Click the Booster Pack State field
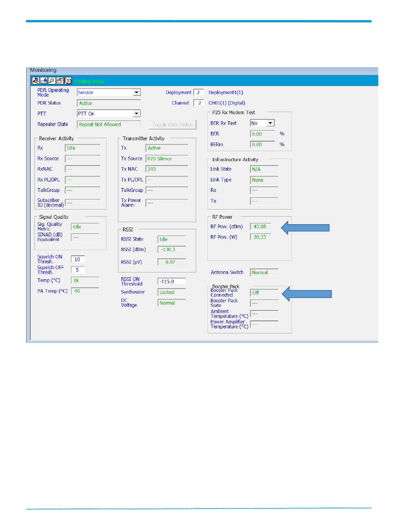The width and height of the screenshot is (399, 532). [x=264, y=303]
